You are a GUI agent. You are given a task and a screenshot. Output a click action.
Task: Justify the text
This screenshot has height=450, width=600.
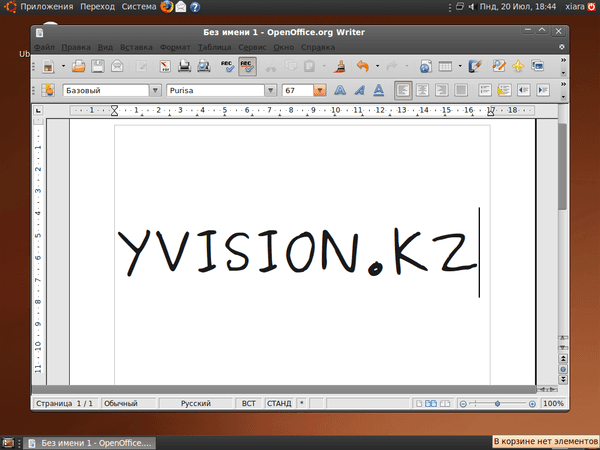click(461, 90)
